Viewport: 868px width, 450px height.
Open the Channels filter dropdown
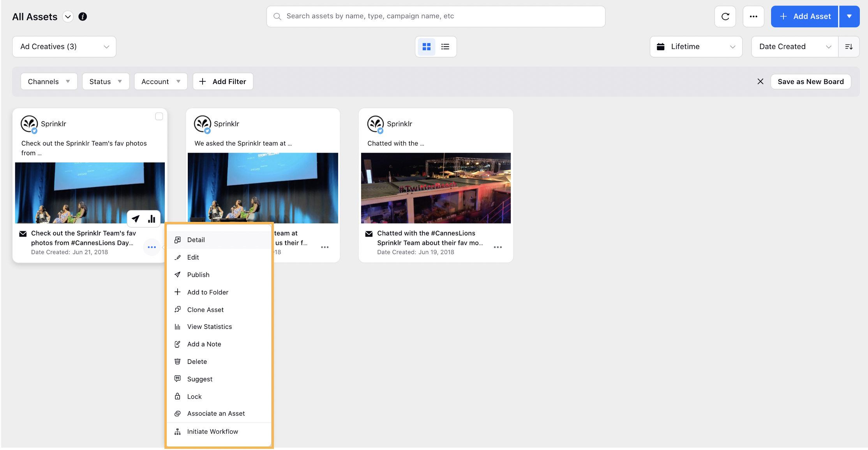click(49, 81)
